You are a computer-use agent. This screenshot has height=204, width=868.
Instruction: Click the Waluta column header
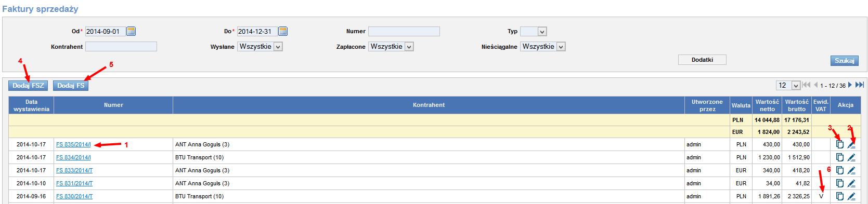[741, 105]
